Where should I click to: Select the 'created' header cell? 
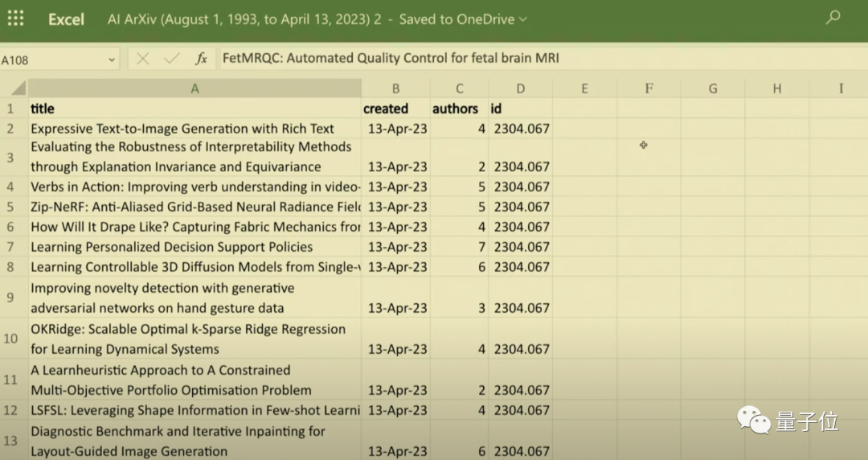pyautogui.click(x=395, y=109)
